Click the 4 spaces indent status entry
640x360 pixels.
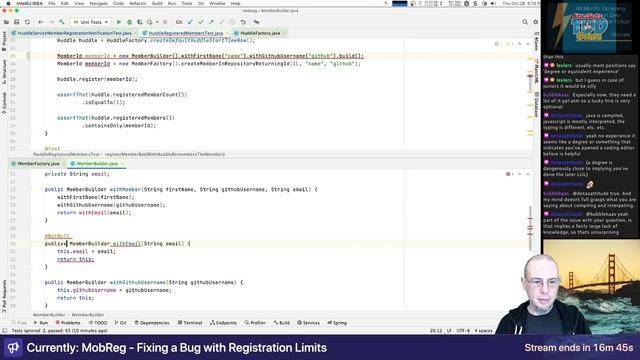pos(484,331)
